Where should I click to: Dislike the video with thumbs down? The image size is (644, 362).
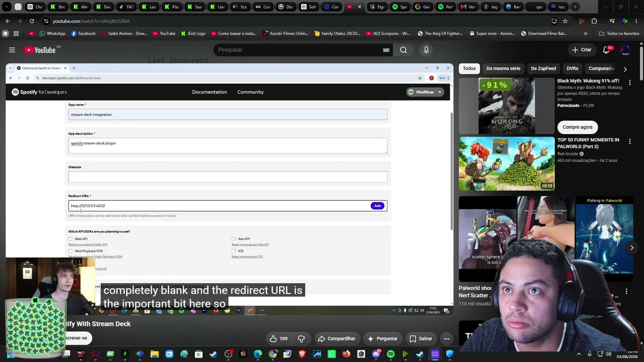(301, 338)
